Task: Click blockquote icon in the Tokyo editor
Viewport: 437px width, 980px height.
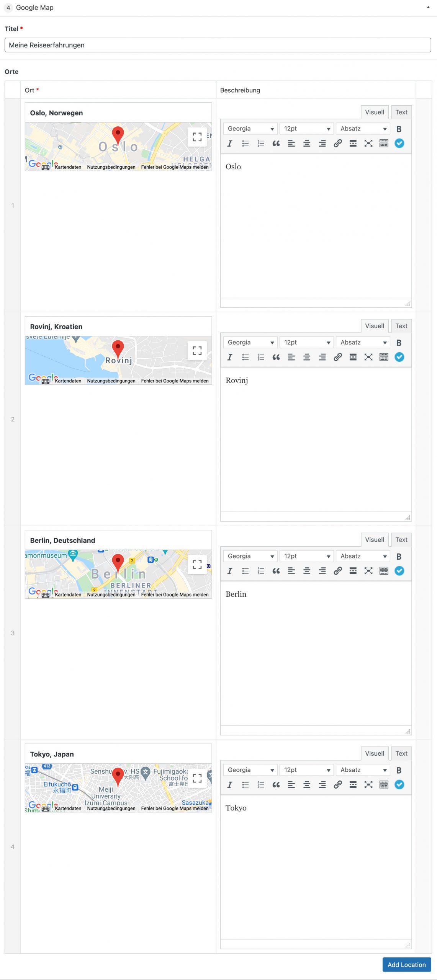Action: (276, 784)
